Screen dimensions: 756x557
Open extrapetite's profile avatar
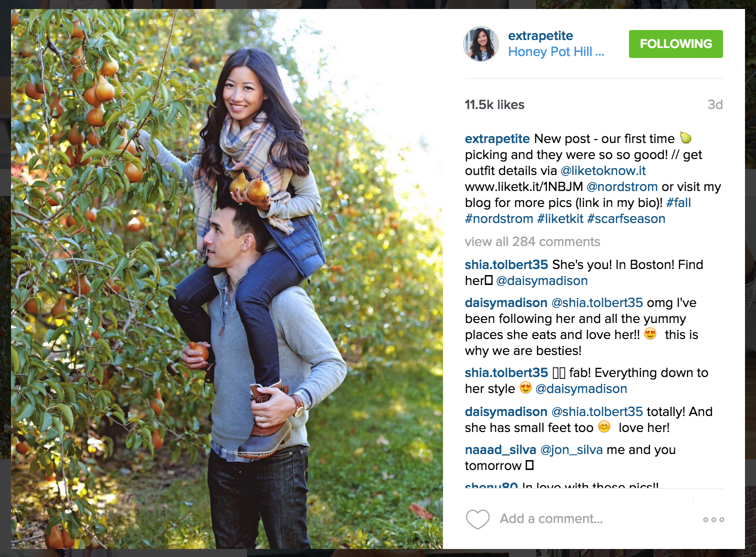[481, 44]
